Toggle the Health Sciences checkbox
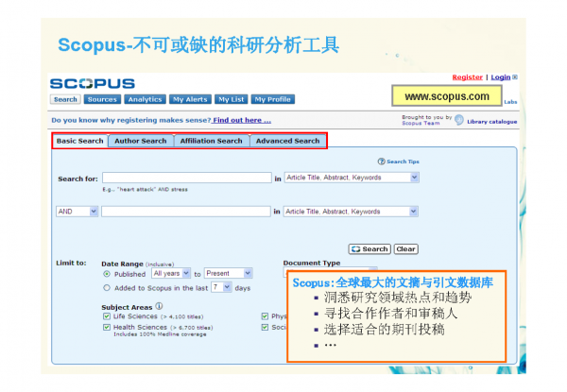Viewport: 567px width, 392px height. tap(107, 327)
